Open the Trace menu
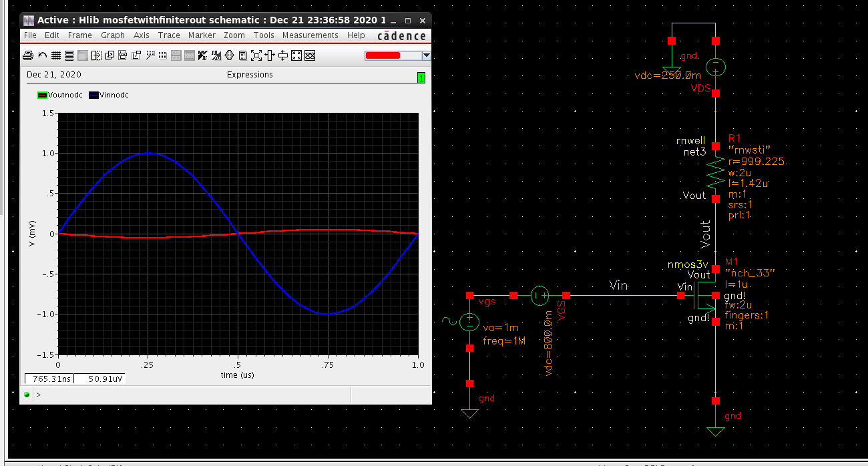The image size is (868, 466). [169, 35]
